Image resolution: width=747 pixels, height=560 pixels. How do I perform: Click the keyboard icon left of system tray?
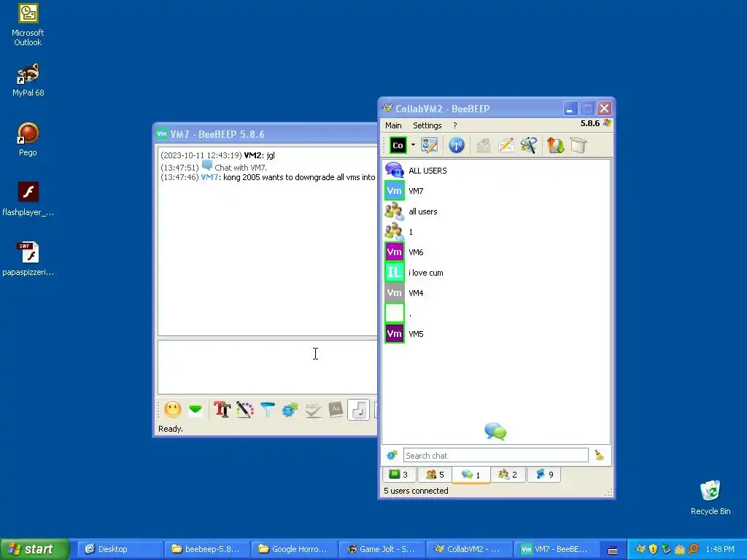click(x=613, y=550)
